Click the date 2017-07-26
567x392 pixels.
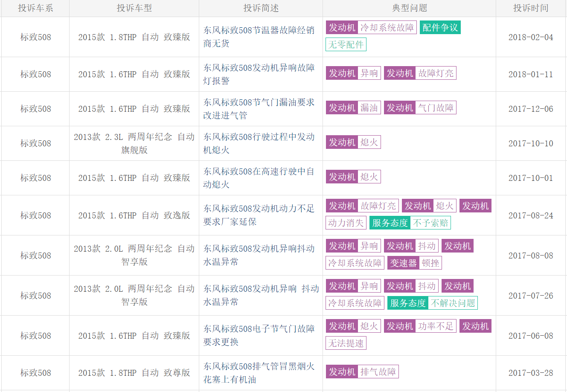(531, 296)
